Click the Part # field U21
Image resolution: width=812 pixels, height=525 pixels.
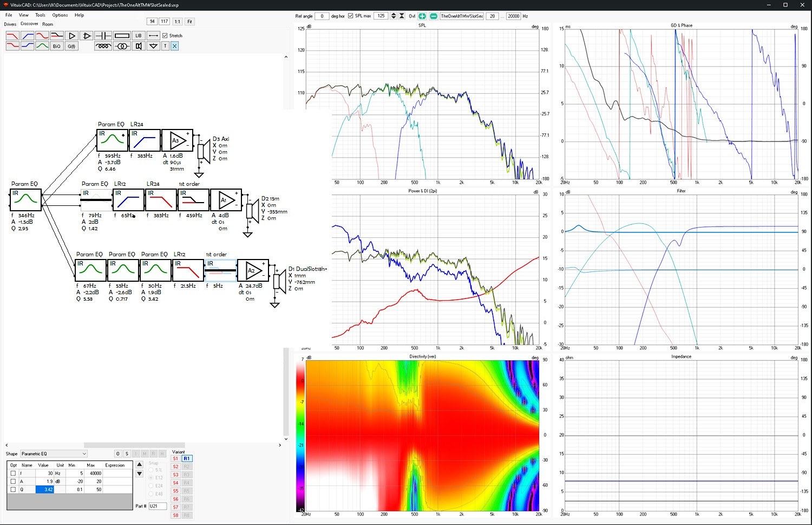coord(158,506)
